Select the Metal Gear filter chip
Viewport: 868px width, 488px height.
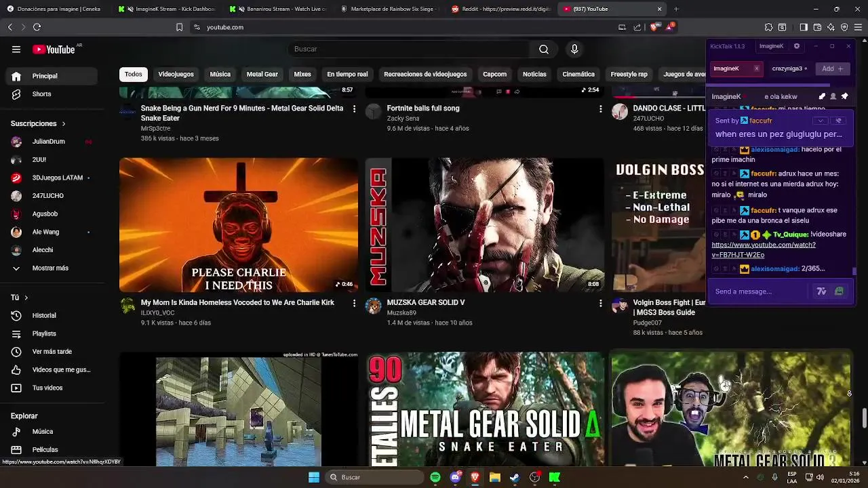point(262,75)
